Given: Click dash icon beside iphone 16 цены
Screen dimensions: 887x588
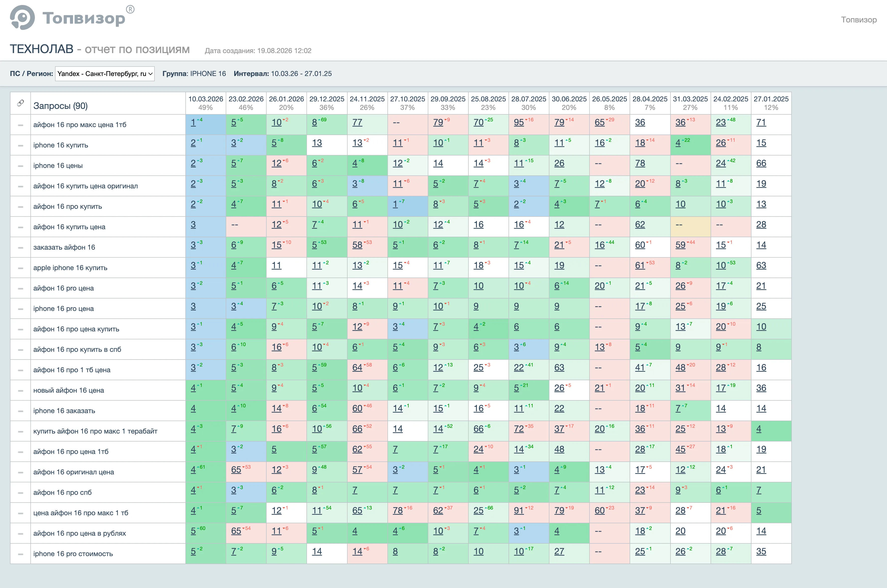Looking at the screenshot, I should coord(21,166).
